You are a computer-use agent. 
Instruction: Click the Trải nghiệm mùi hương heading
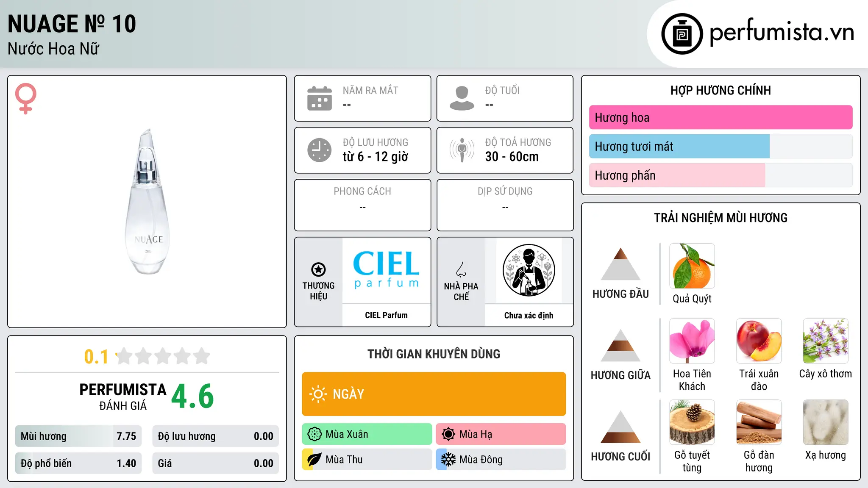721,218
